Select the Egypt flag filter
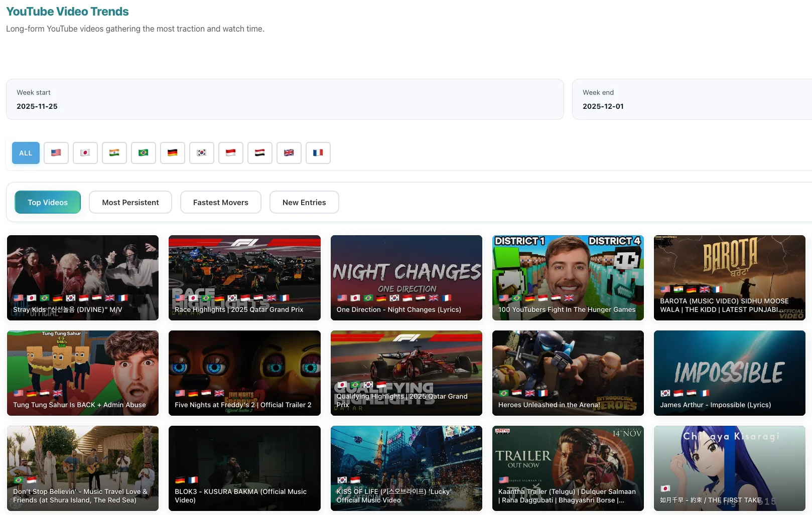The image size is (812, 515). 259,152
